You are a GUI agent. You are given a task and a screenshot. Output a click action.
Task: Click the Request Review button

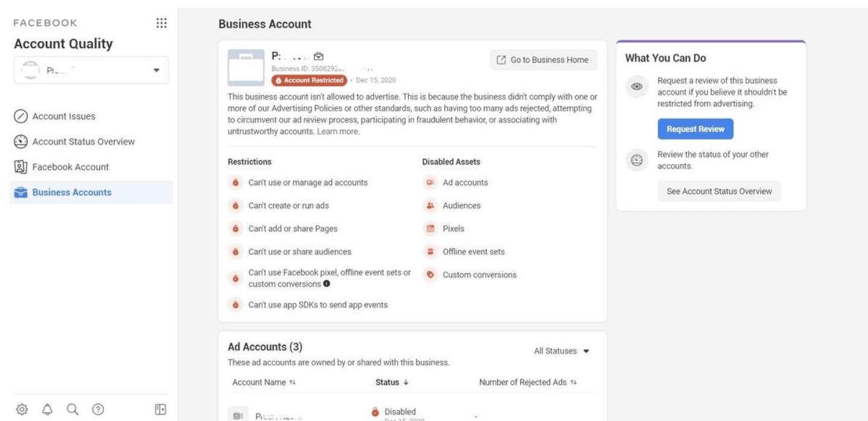[x=695, y=129]
